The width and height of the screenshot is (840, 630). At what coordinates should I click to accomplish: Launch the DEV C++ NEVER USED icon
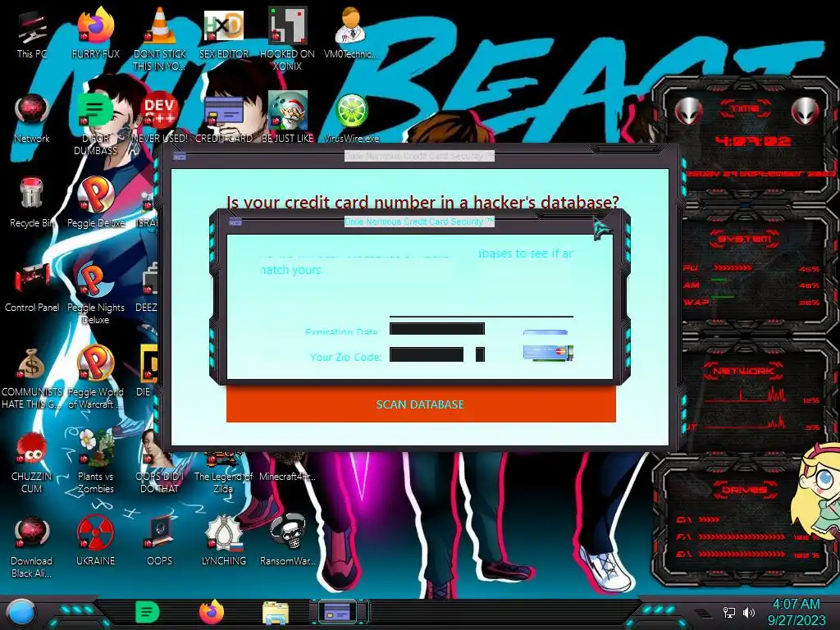160,118
